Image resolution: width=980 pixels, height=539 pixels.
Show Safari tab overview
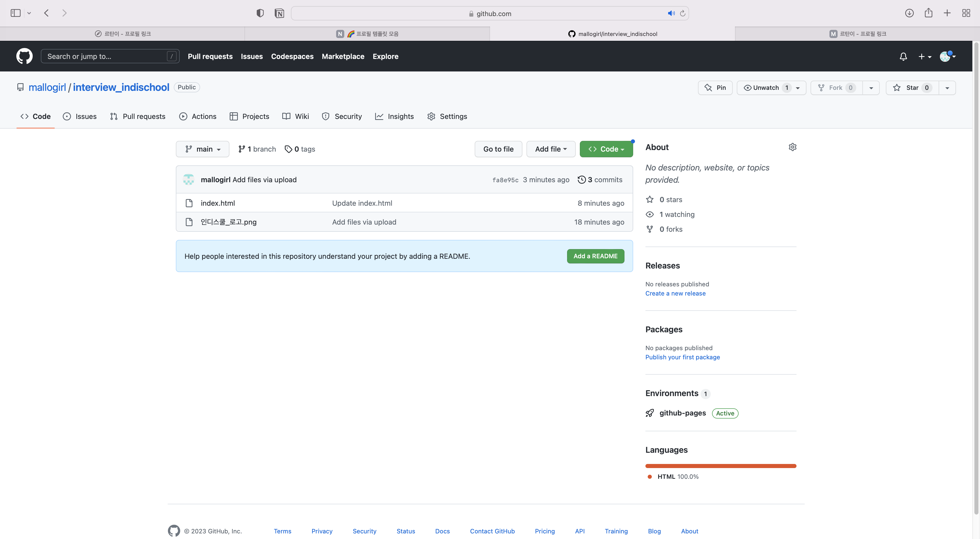[966, 13]
